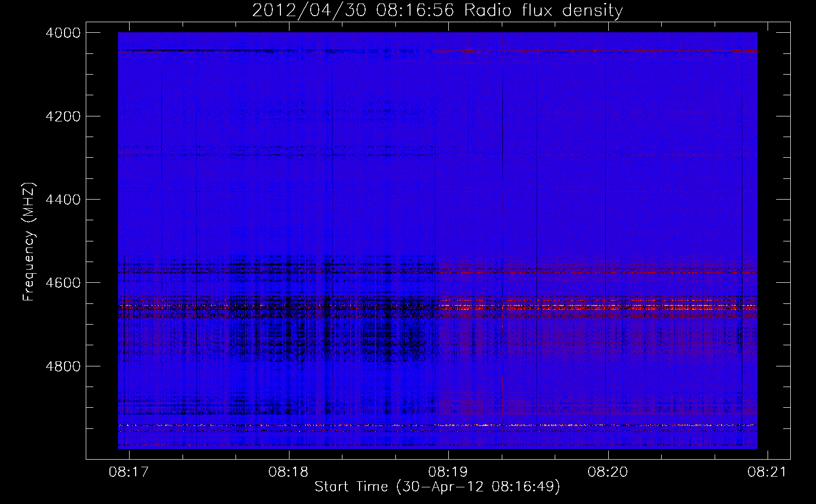The height and width of the screenshot is (504, 816).
Task: Select the 4000 frequency tick label
Action: click(x=63, y=33)
